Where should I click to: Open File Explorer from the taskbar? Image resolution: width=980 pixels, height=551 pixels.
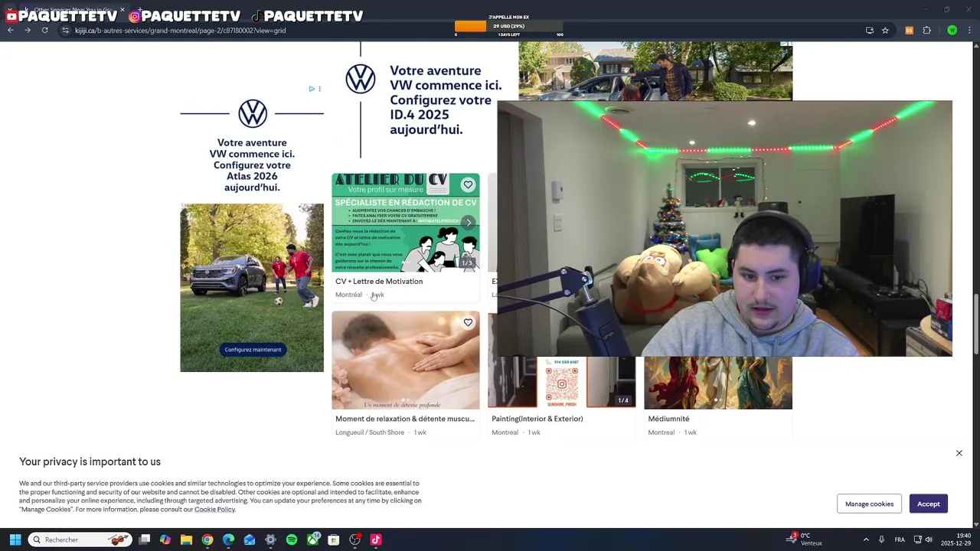click(x=186, y=540)
